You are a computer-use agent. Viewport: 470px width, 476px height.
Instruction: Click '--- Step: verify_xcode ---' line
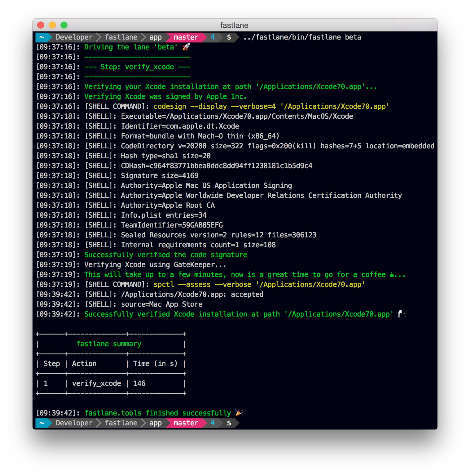click(x=137, y=67)
